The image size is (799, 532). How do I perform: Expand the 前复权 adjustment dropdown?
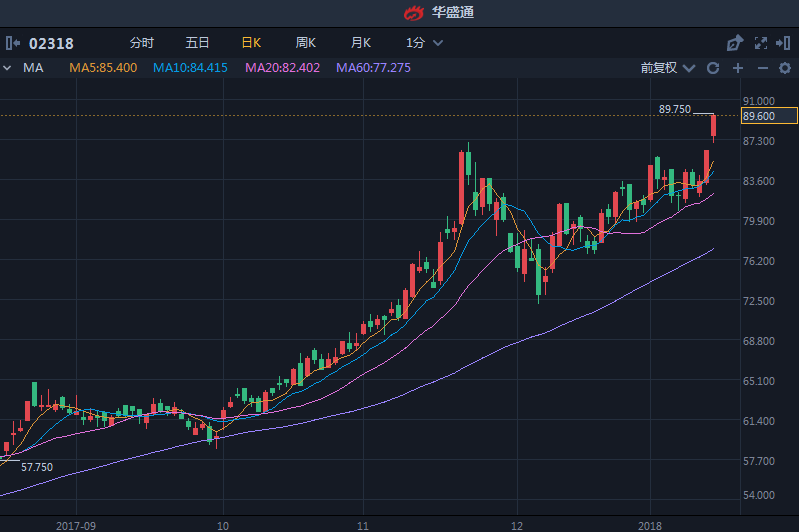[x=666, y=68]
